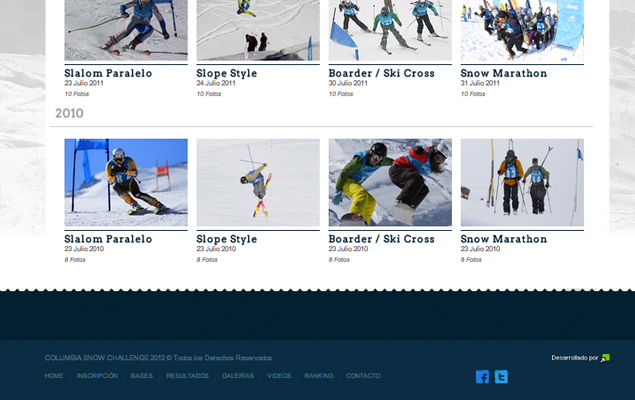Image resolution: width=635 pixels, height=400 pixels.
Task: Click the green developer logo icon
Action: coord(605,358)
